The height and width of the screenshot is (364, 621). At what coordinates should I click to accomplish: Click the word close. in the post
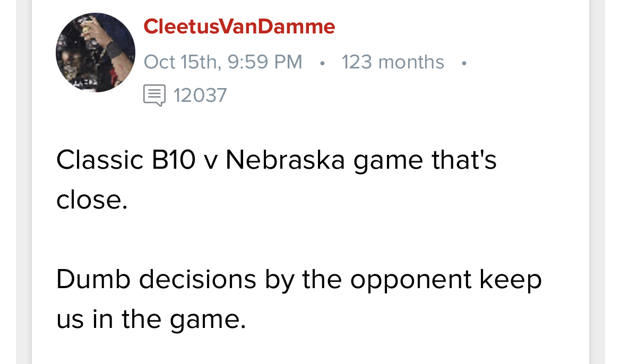coord(92,200)
